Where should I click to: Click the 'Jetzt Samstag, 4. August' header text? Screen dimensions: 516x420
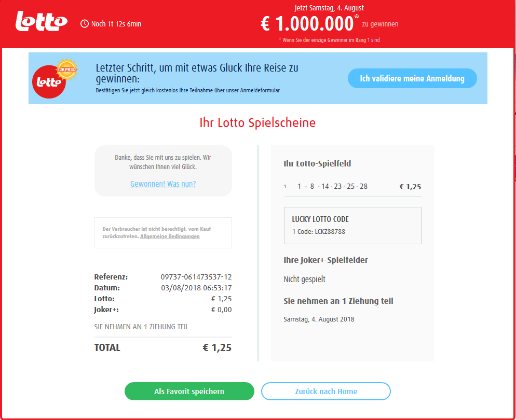pos(329,8)
